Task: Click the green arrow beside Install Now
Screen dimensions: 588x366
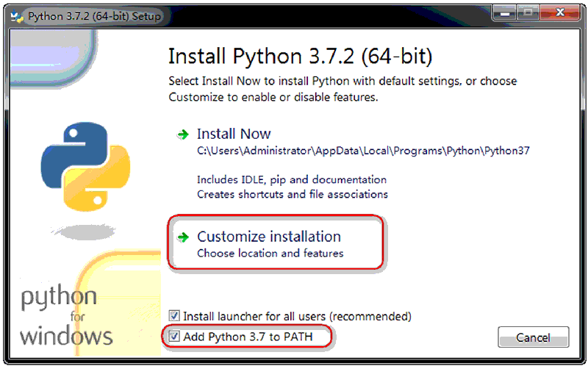Action: pos(183,134)
